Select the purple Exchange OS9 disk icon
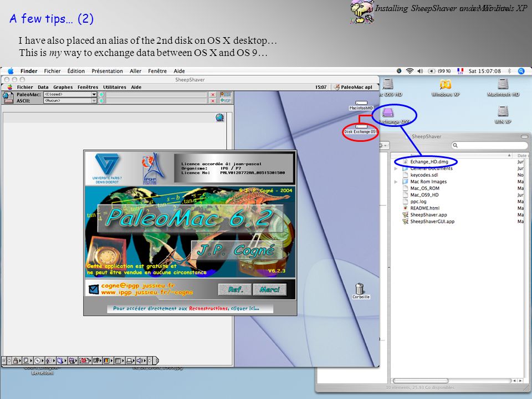 click(388, 112)
